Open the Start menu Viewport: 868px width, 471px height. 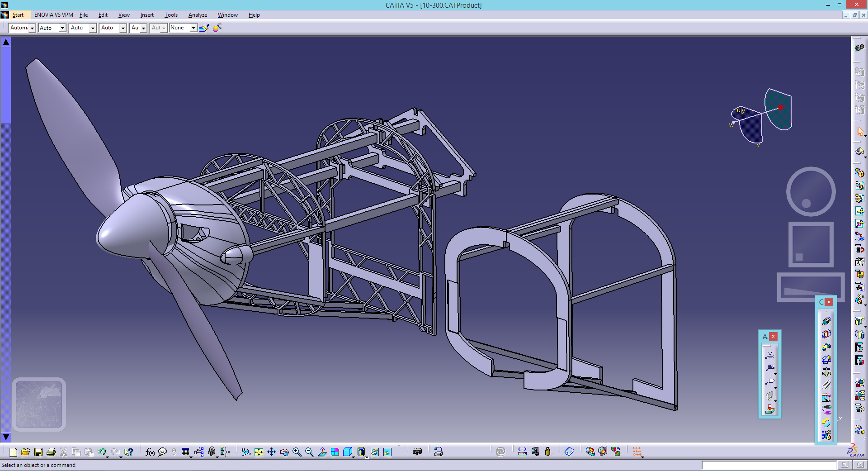pos(18,15)
